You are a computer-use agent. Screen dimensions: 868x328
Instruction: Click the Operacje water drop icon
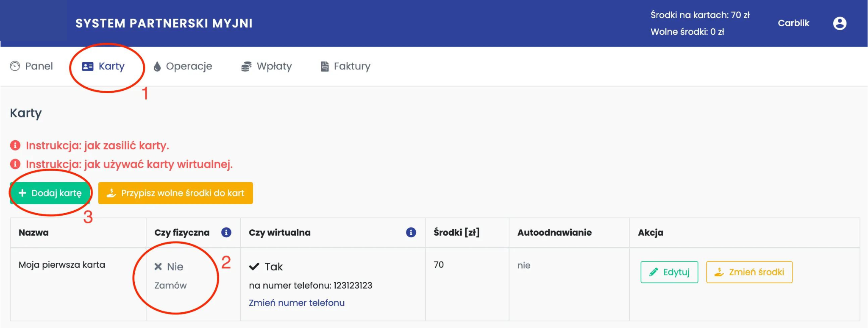pyautogui.click(x=157, y=67)
